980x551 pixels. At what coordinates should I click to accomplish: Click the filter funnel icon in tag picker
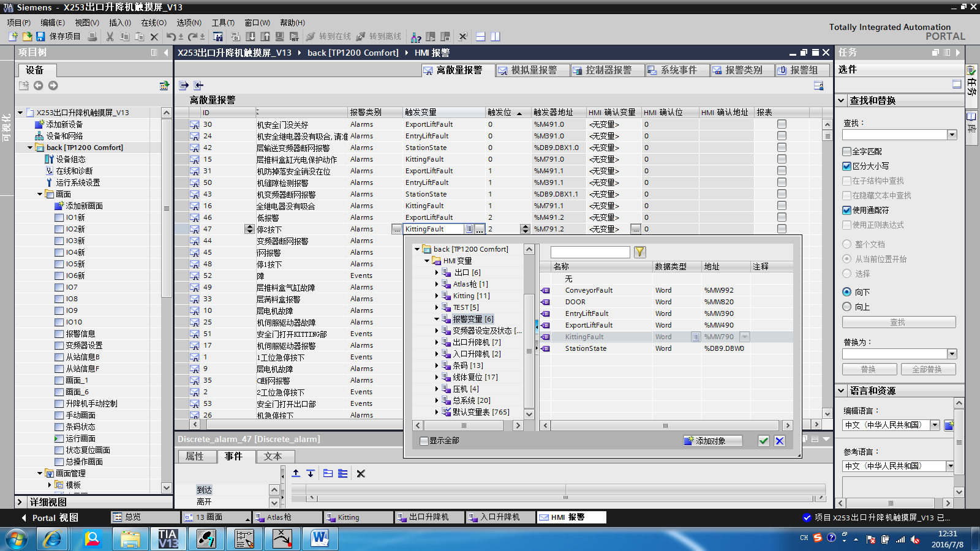click(640, 252)
